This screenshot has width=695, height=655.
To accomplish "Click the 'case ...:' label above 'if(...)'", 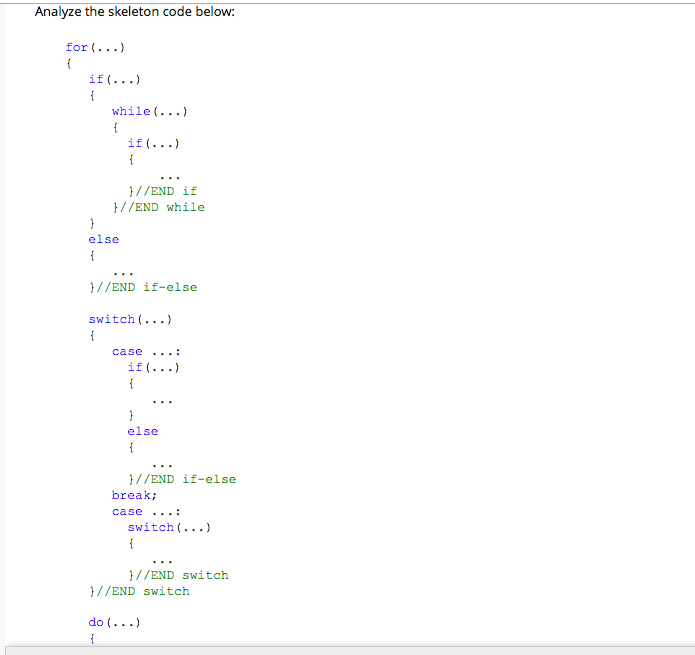I will click(146, 351).
